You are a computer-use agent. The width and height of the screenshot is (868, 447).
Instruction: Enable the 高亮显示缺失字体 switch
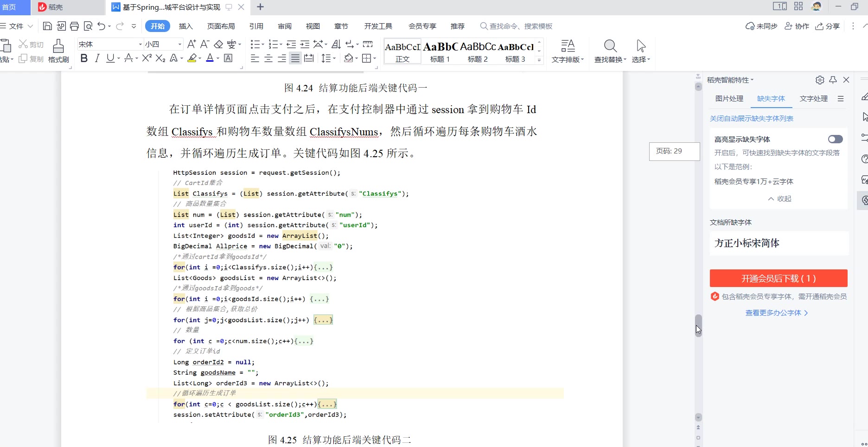pyautogui.click(x=835, y=139)
